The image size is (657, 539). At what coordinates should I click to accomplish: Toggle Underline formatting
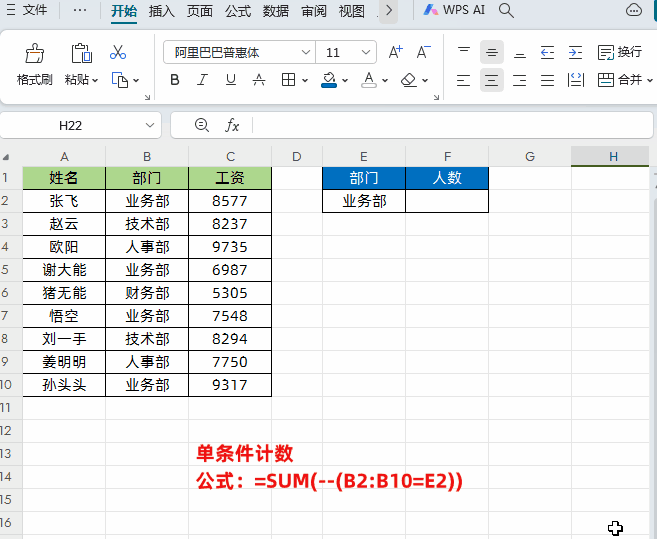point(231,80)
